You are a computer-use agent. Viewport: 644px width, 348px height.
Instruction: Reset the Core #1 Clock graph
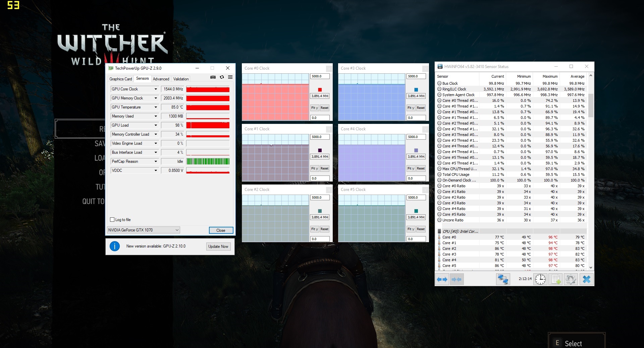pos(324,168)
